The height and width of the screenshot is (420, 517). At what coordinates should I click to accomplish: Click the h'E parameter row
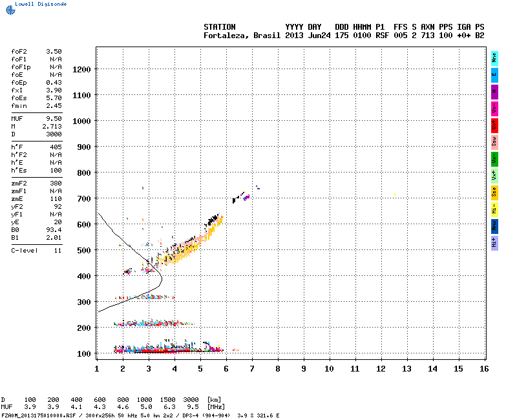pos(36,163)
